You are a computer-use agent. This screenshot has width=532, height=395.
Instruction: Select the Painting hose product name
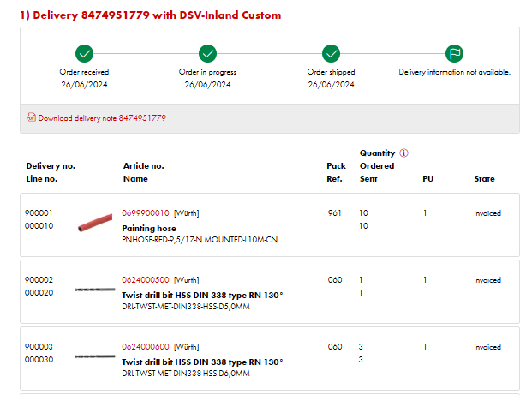click(x=149, y=229)
